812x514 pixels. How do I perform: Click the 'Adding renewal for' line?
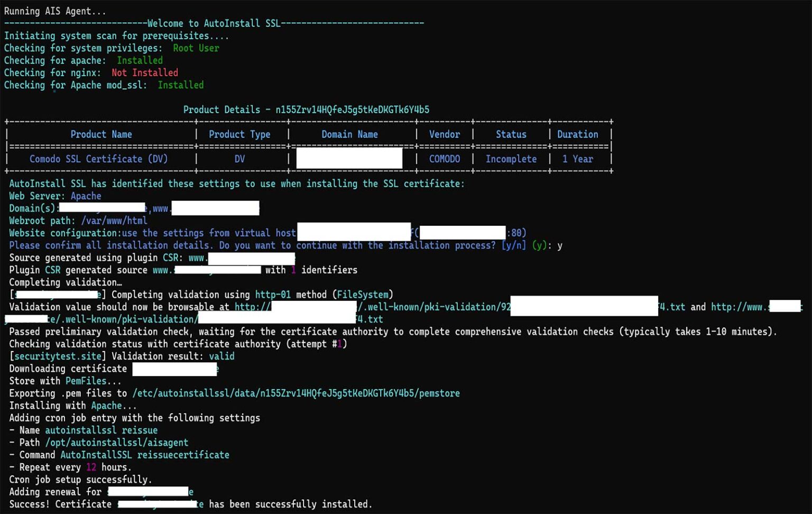point(101,492)
